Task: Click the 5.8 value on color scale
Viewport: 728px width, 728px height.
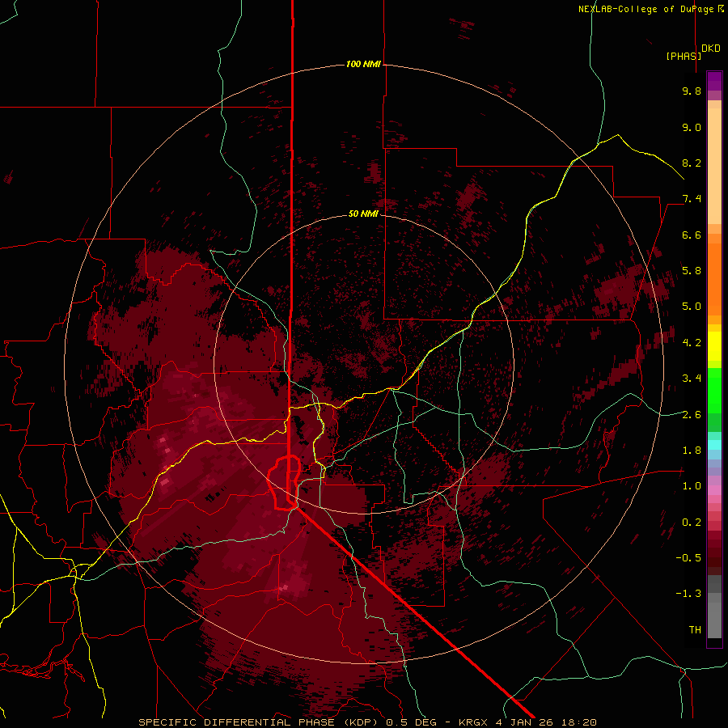Action: coord(692,271)
